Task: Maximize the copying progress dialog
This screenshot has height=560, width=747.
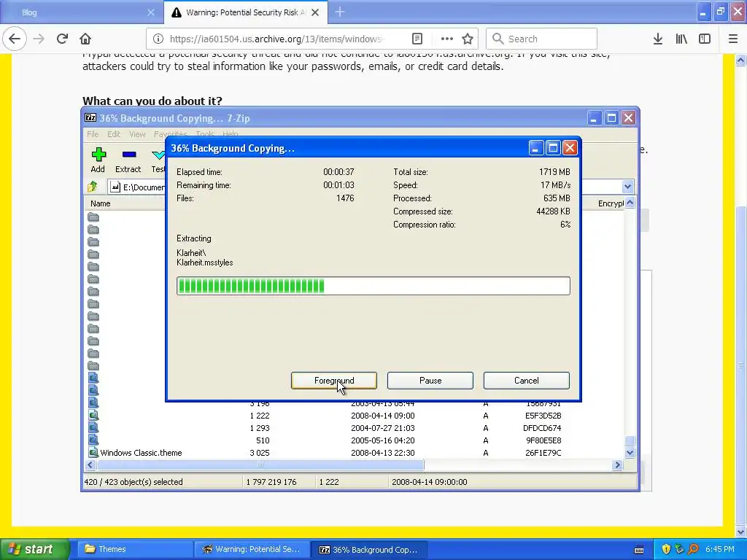Action: click(x=553, y=148)
